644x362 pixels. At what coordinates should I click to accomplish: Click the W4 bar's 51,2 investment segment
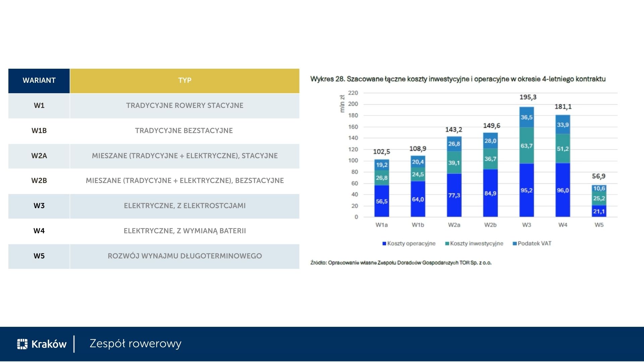(562, 149)
